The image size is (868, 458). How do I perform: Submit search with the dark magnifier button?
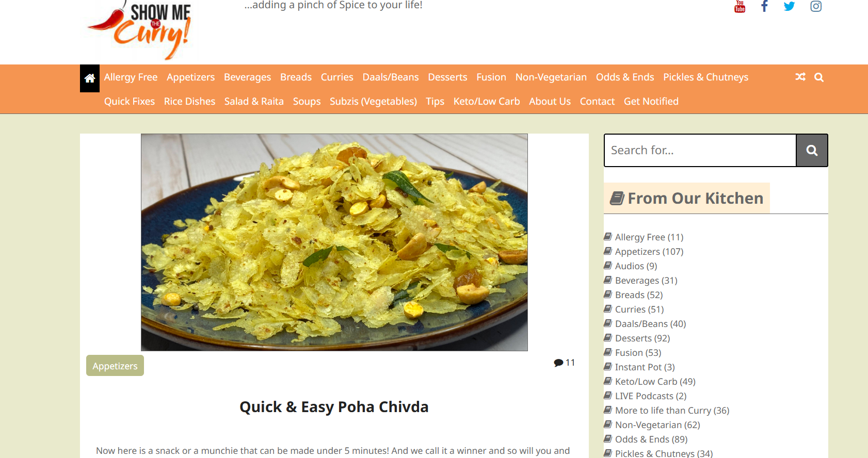click(x=812, y=150)
